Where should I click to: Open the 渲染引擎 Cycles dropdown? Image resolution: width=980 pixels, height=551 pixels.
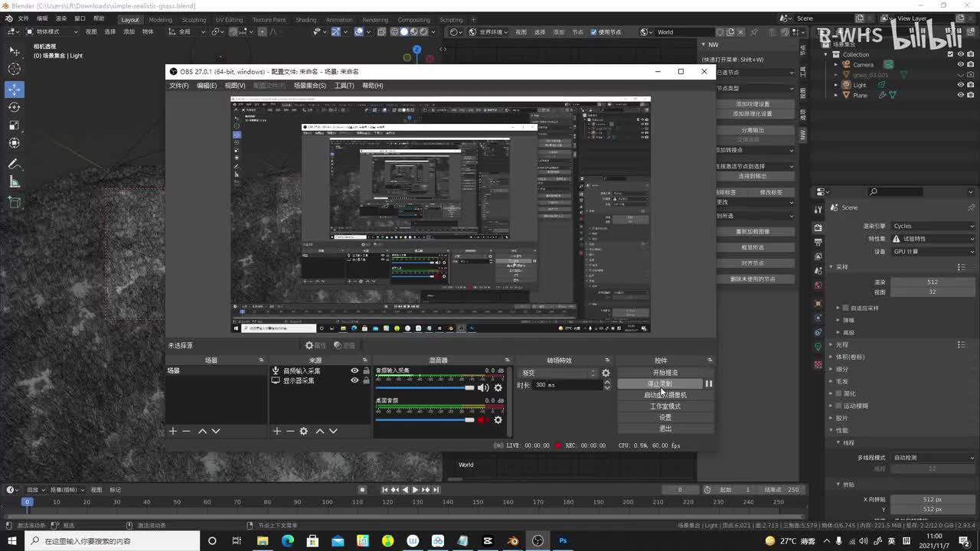[x=933, y=226]
